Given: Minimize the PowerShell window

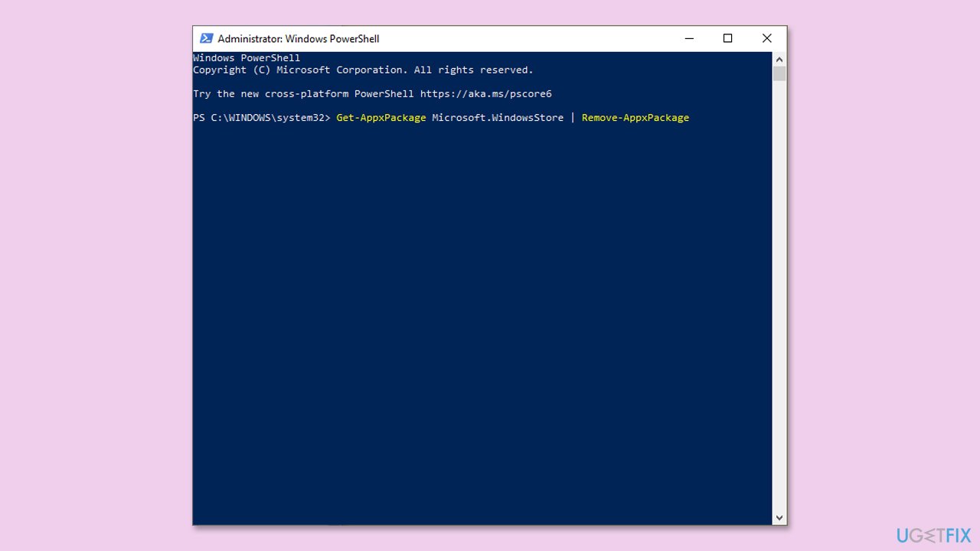Looking at the screenshot, I should point(689,38).
